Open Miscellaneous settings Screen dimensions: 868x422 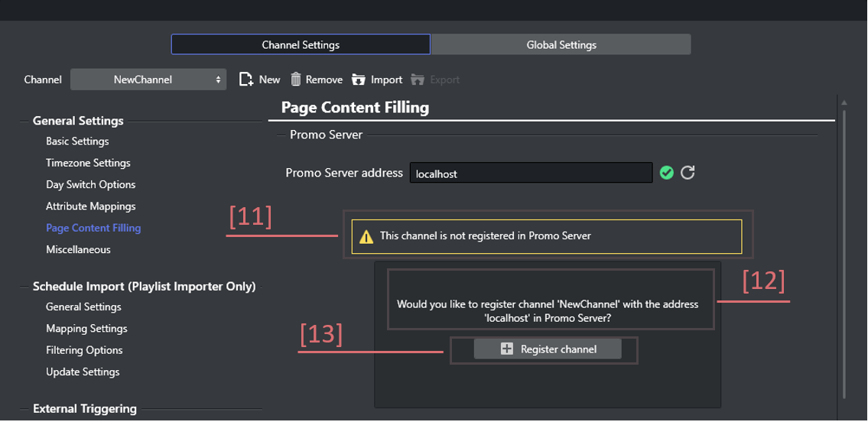pyautogui.click(x=78, y=249)
